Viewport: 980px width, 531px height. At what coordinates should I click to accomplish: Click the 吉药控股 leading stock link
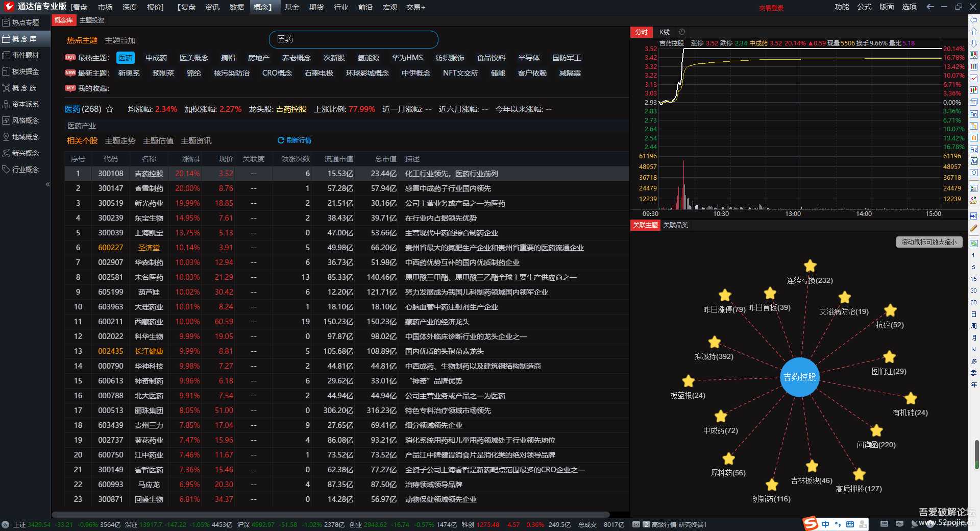point(291,109)
